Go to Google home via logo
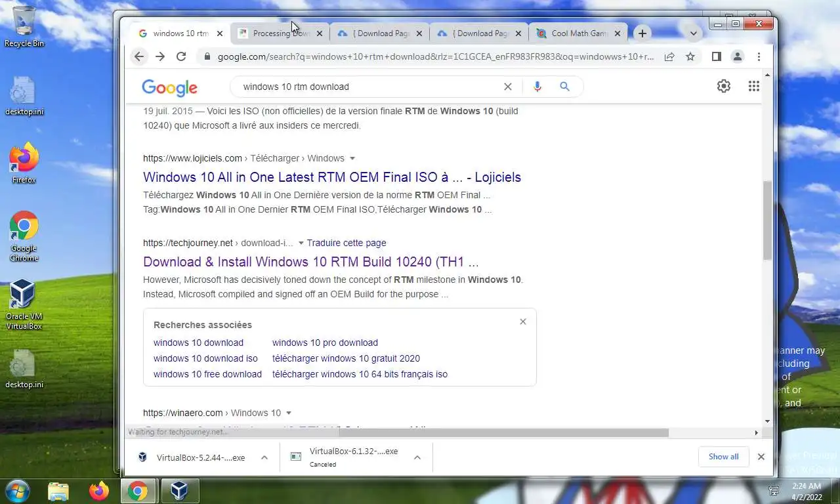The width and height of the screenshot is (840, 504). coord(169,87)
